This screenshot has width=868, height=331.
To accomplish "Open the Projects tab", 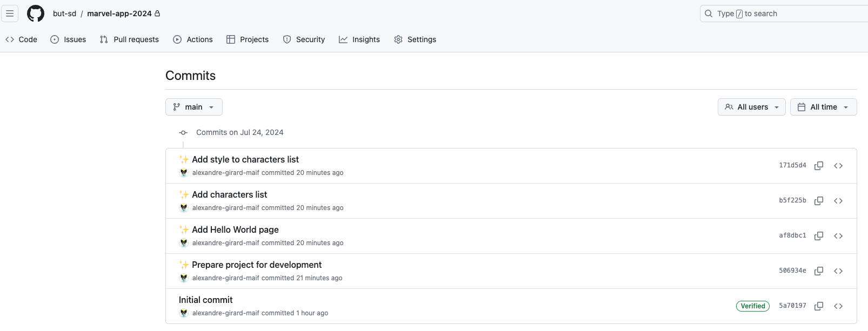I will click(248, 39).
